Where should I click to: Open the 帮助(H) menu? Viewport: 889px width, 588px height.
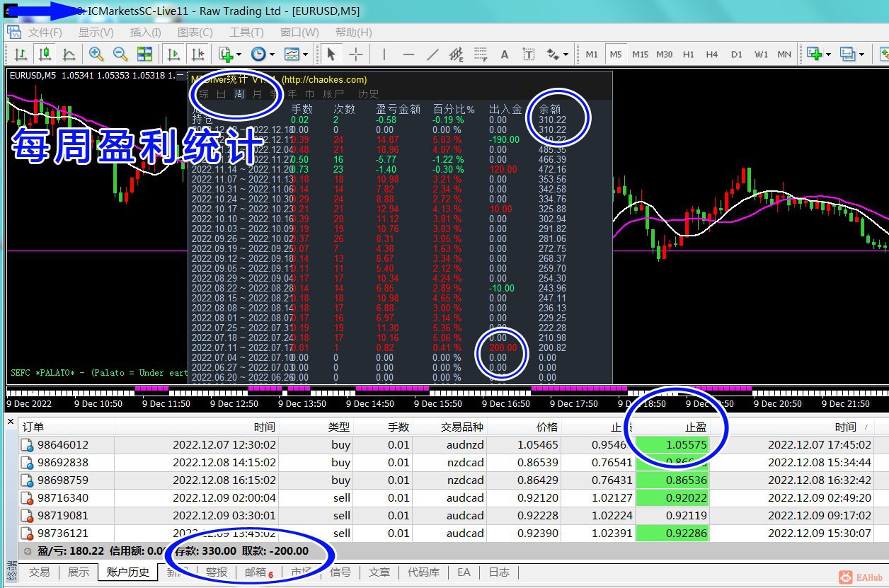point(353,33)
